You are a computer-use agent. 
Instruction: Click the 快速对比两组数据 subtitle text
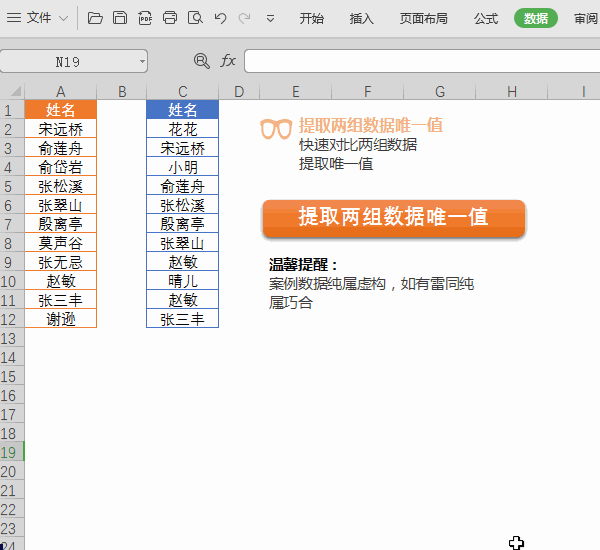pyautogui.click(x=358, y=145)
